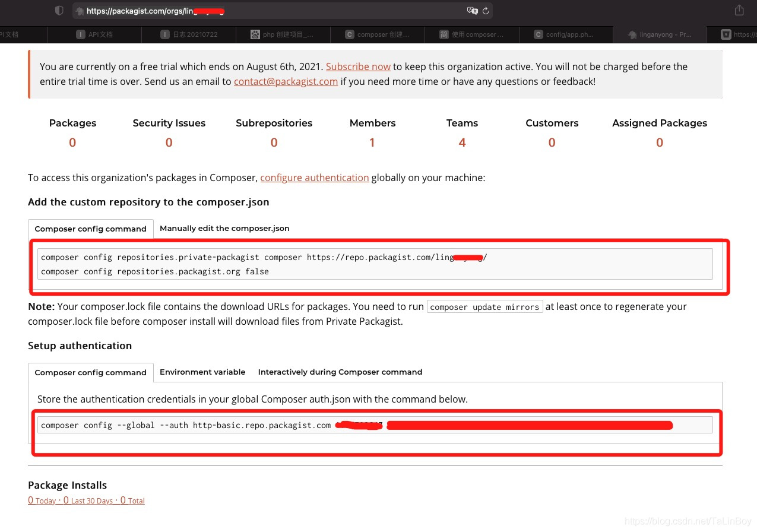757x532 pixels.
Task: Open the contact@packagist.com email link
Action: coord(286,81)
